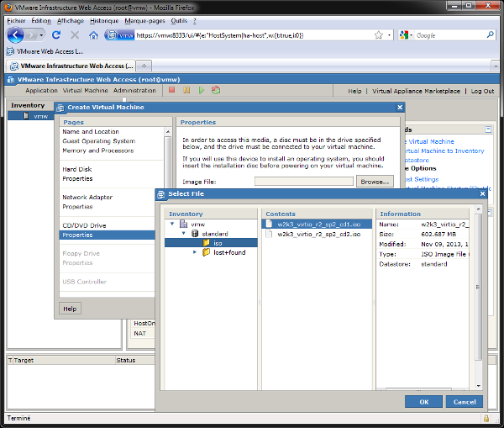Open the Fichier menu

coord(16,21)
